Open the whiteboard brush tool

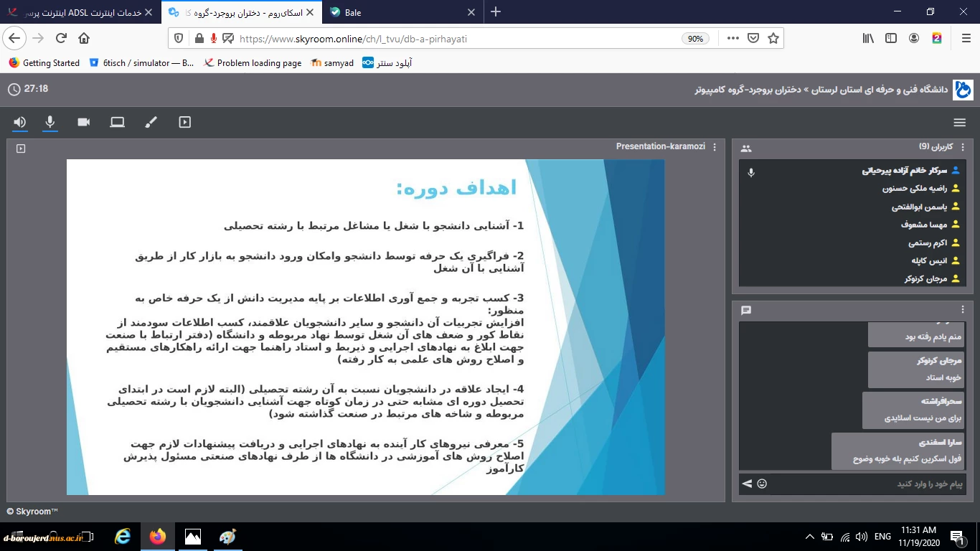click(x=151, y=122)
